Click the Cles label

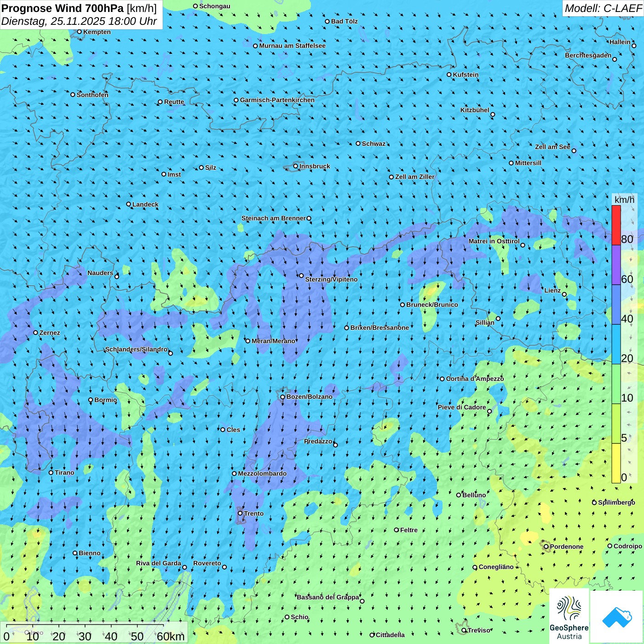(x=233, y=430)
